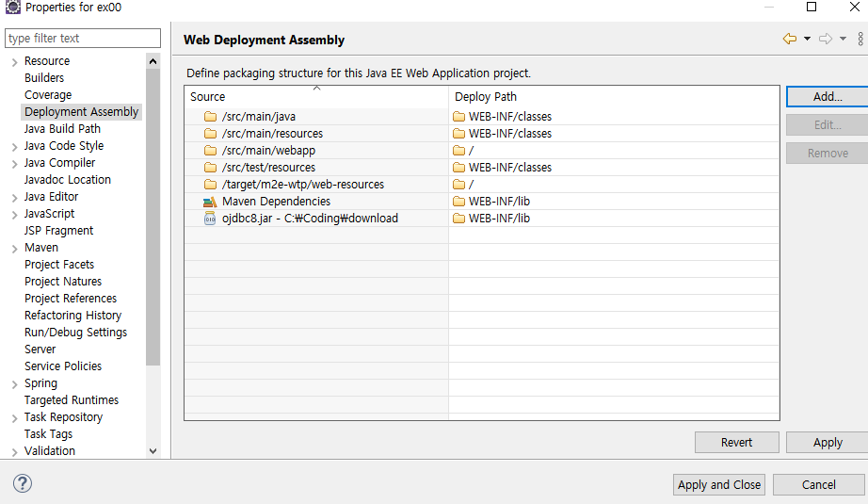Click the help question mark icon
This screenshot has width=868, height=504.
click(x=23, y=483)
